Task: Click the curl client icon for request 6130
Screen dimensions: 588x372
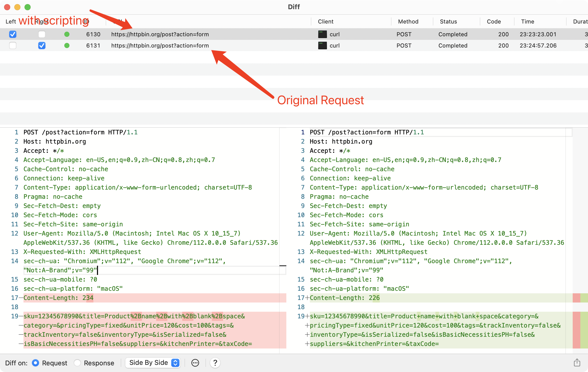Action: click(322, 34)
